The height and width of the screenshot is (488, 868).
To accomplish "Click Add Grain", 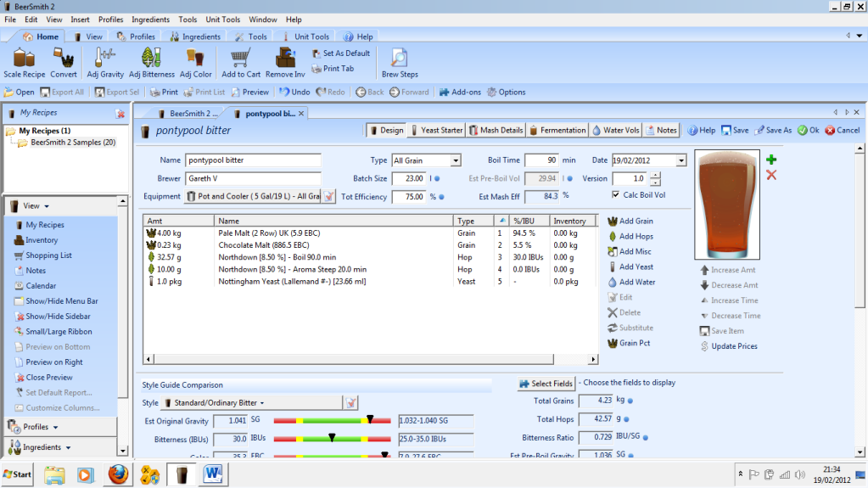I will (630, 221).
